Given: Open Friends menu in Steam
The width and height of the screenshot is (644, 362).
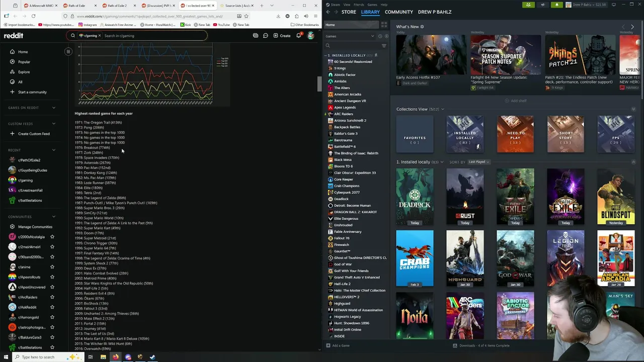Looking at the screenshot, I should [359, 5].
